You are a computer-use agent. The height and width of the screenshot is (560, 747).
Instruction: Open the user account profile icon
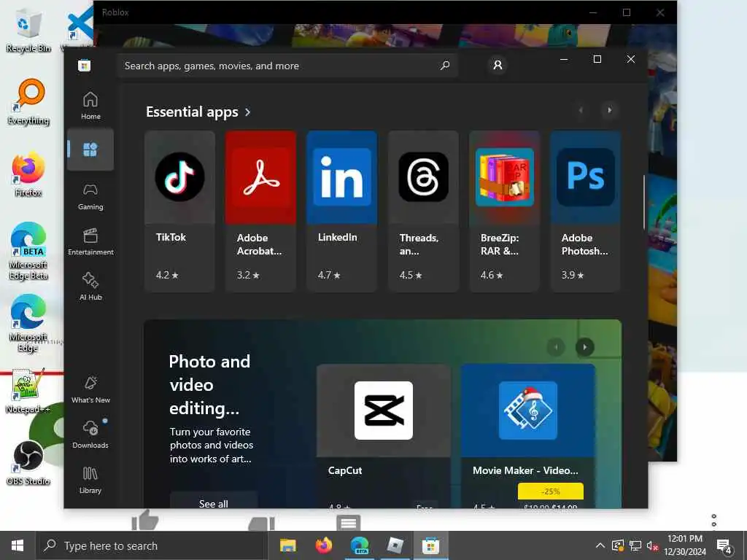498,65
